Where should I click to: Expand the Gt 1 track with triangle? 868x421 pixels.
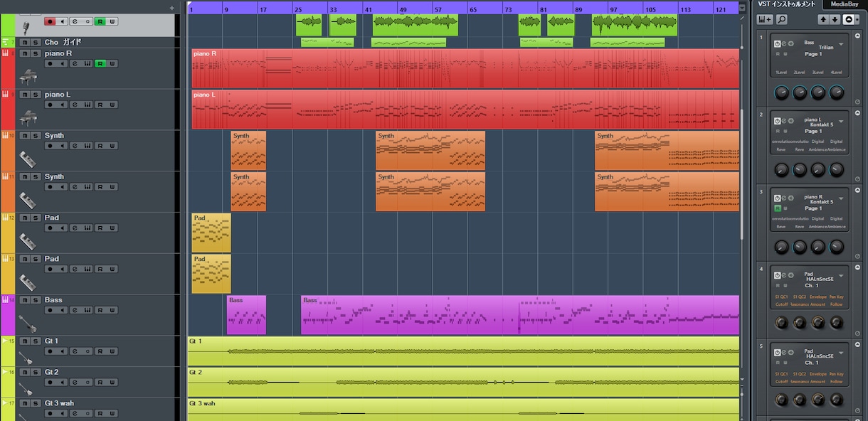5,341
